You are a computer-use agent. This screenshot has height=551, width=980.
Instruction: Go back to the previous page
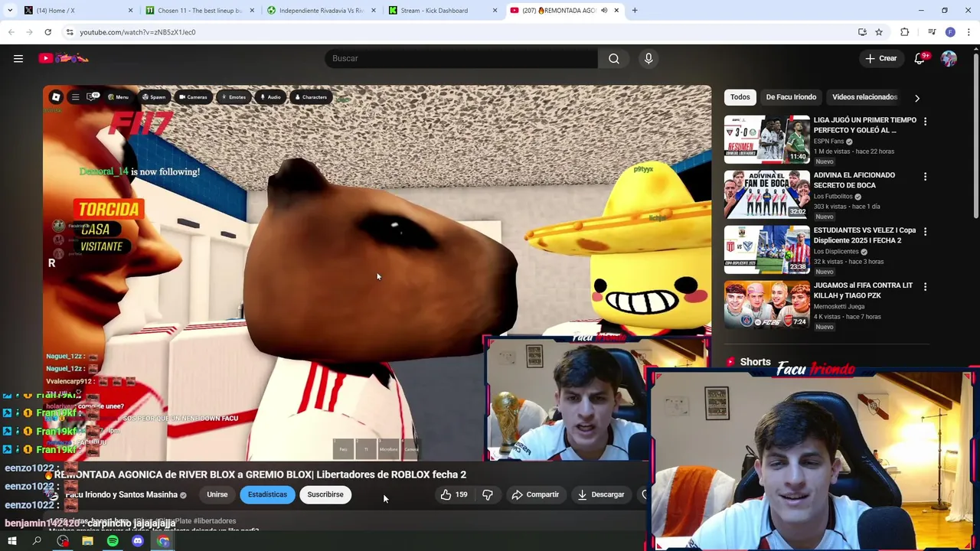(11, 32)
